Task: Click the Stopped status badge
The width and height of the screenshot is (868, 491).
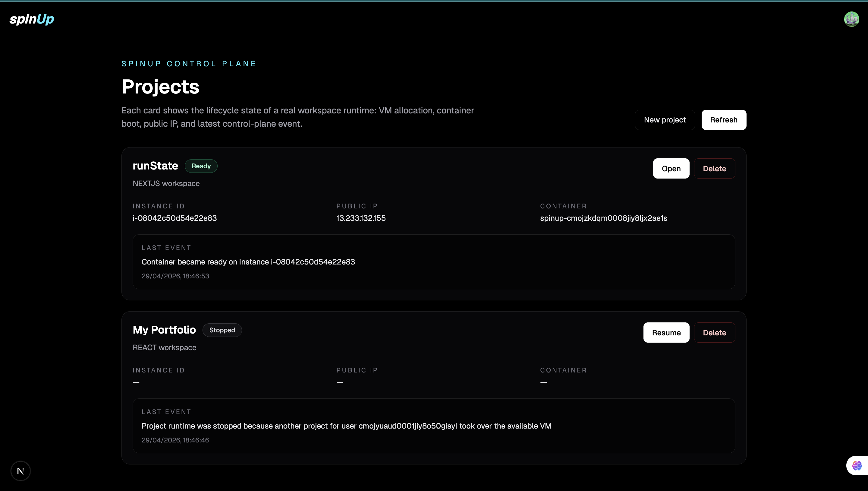Action: point(222,330)
